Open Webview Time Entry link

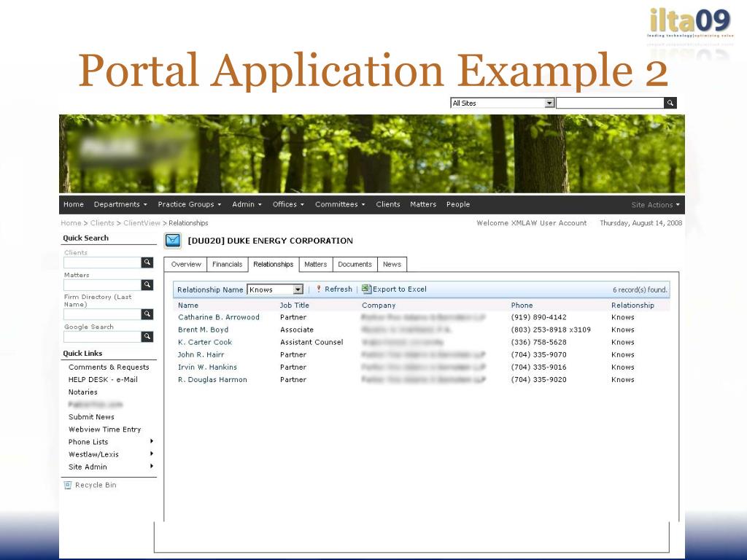[x=105, y=429]
